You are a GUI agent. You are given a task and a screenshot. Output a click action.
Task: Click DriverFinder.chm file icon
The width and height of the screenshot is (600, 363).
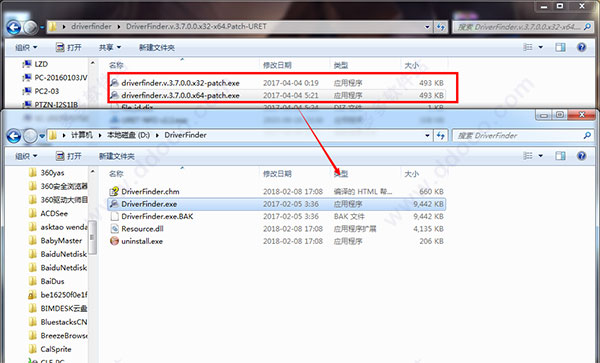click(114, 191)
